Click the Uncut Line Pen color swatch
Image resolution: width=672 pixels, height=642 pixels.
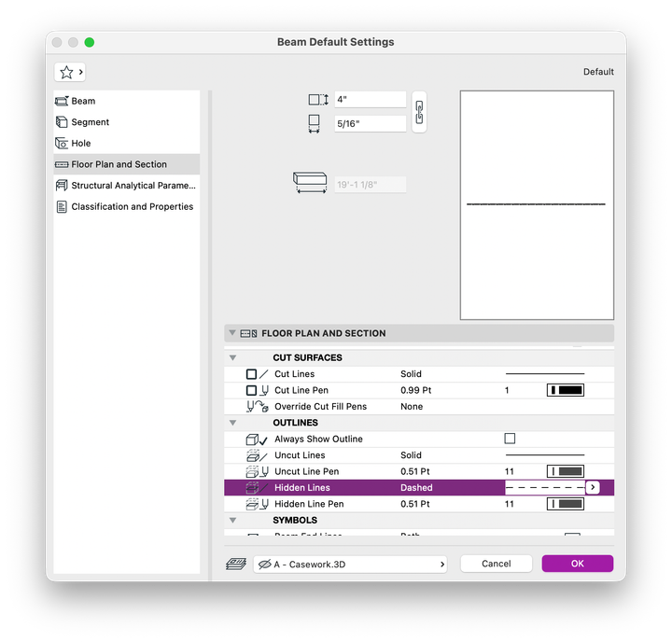click(566, 471)
